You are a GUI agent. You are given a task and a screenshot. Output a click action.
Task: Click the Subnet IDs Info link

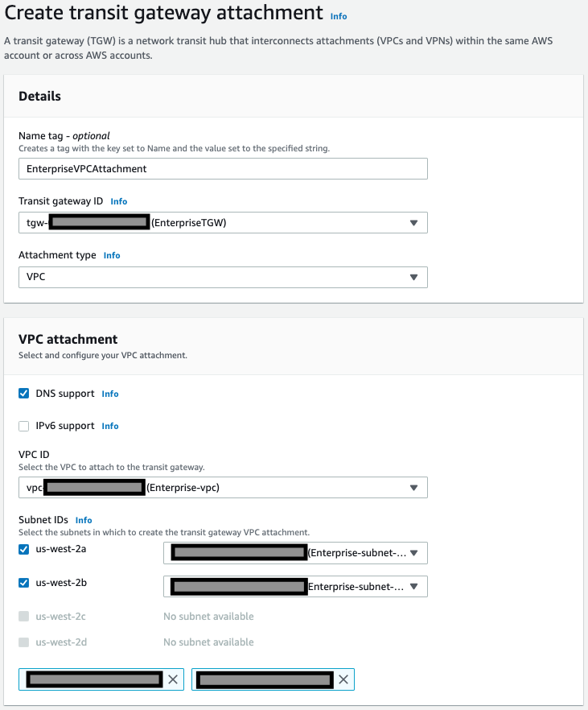tap(84, 520)
